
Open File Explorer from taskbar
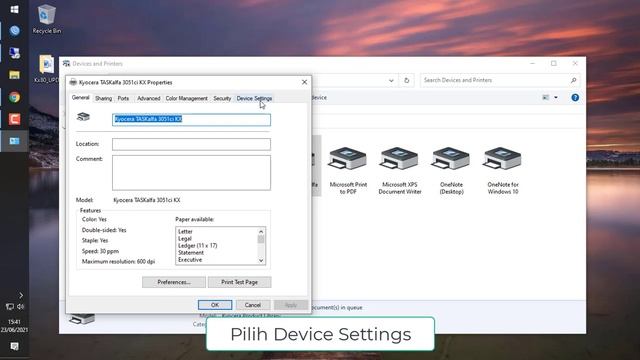(x=14, y=75)
